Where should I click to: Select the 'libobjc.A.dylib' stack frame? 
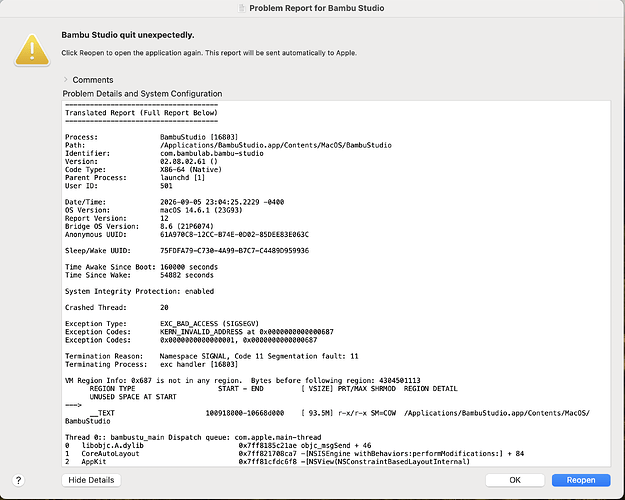pos(218,446)
